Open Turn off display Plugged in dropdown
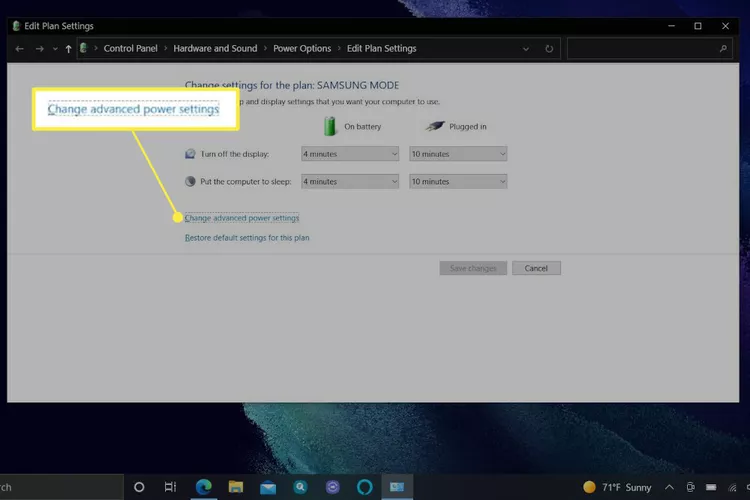 tap(458, 154)
